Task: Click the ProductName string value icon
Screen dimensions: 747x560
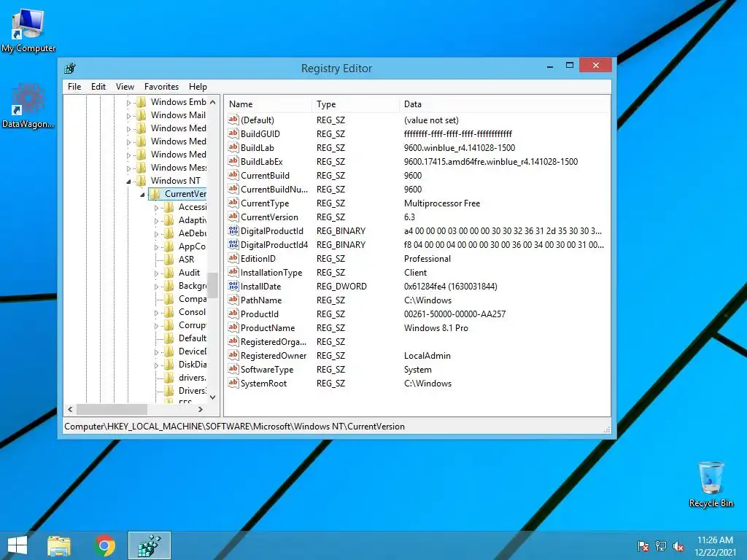Action: [233, 327]
